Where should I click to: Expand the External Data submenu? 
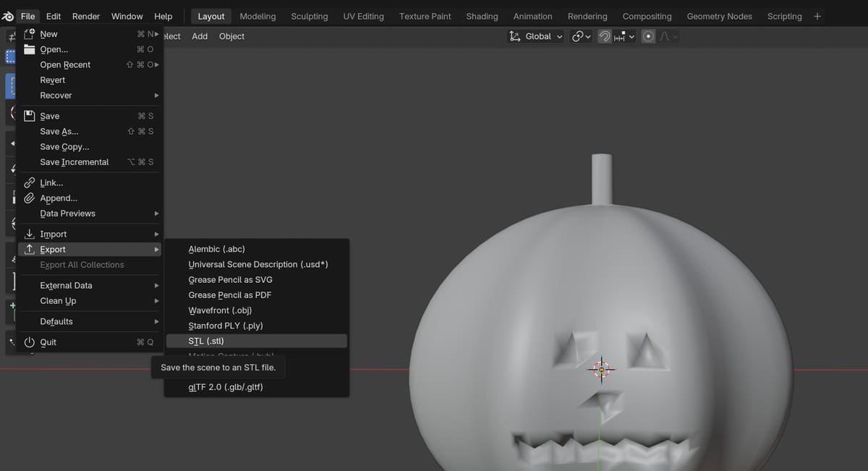pyautogui.click(x=90, y=286)
